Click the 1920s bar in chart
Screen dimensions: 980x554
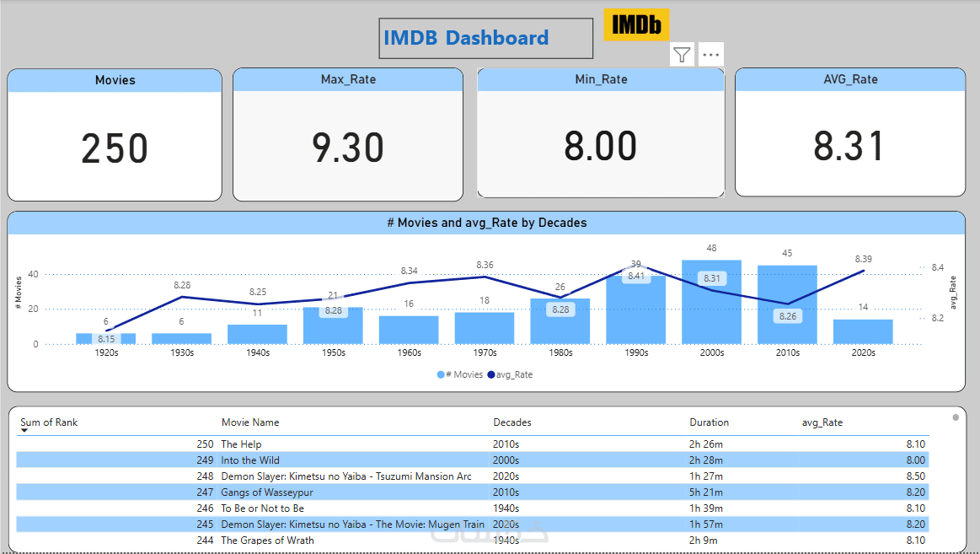click(105, 338)
